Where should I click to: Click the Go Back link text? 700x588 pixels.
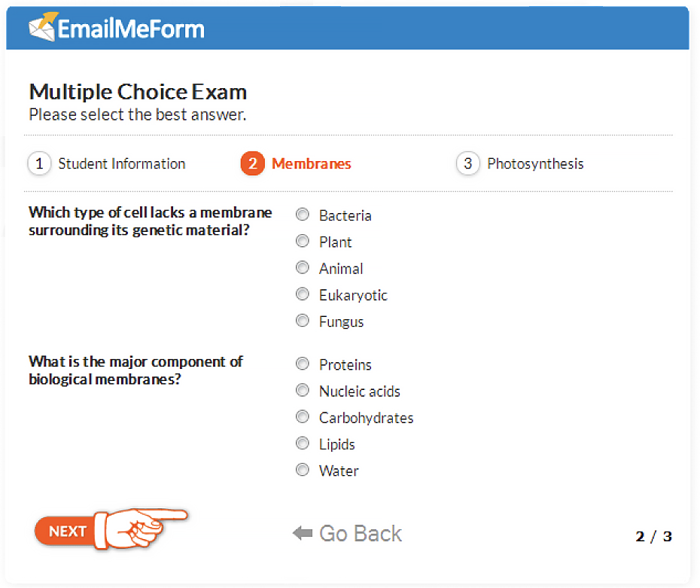pyautogui.click(x=361, y=533)
